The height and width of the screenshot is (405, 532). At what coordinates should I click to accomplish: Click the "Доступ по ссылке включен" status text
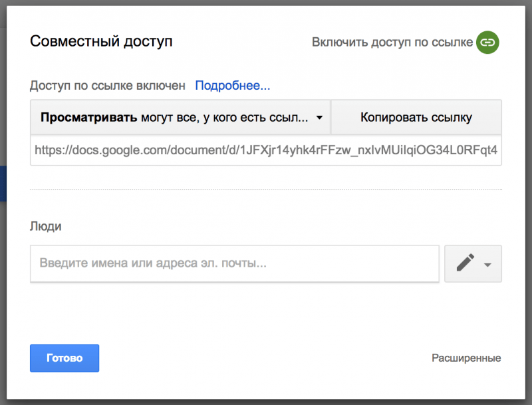[x=108, y=85]
